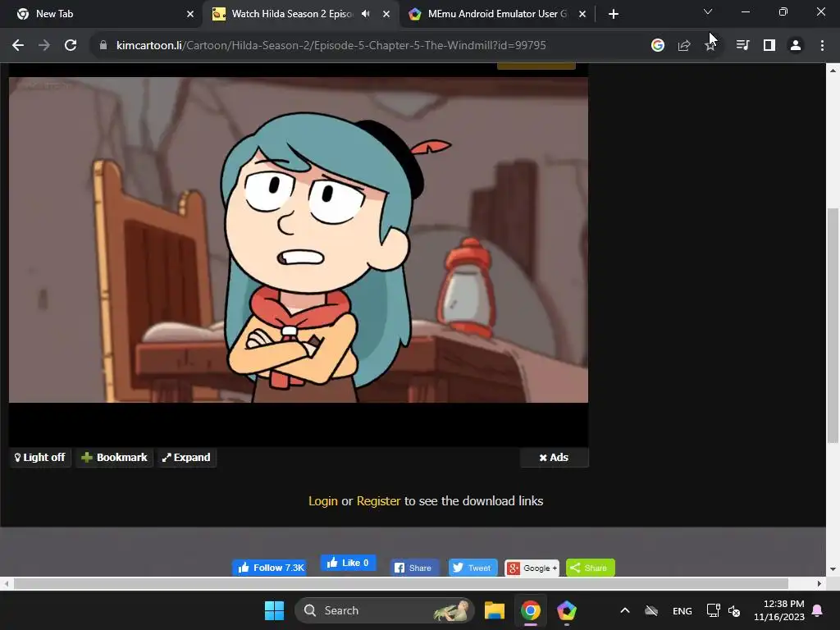Click the forward navigation arrow
840x630 pixels.
[44, 46]
